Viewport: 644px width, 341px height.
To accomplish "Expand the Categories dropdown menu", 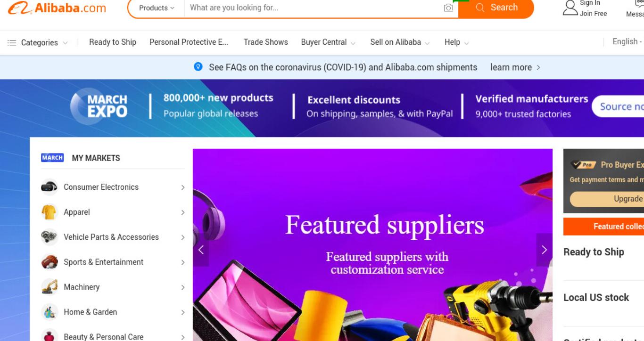I will [x=38, y=42].
